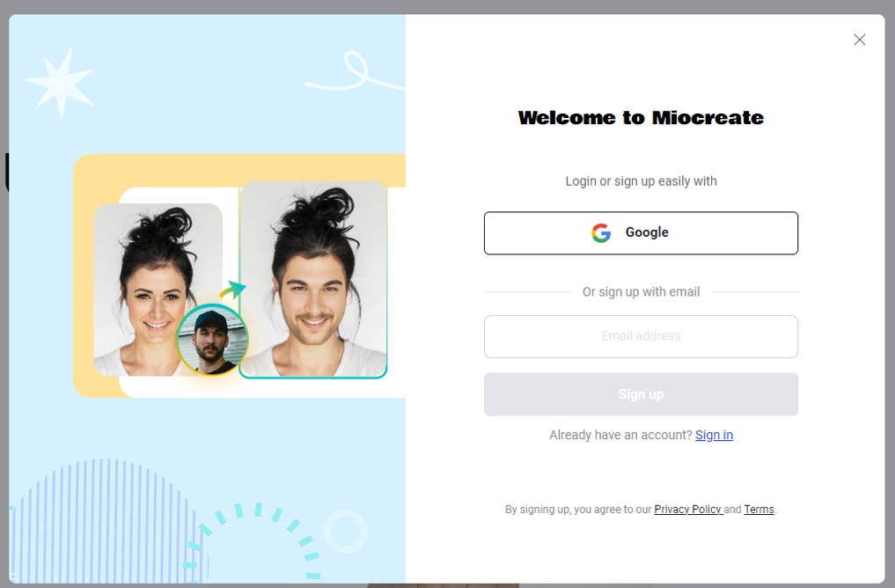The image size is (895, 588).
Task: Open the Sign in link
Action: pos(714,435)
